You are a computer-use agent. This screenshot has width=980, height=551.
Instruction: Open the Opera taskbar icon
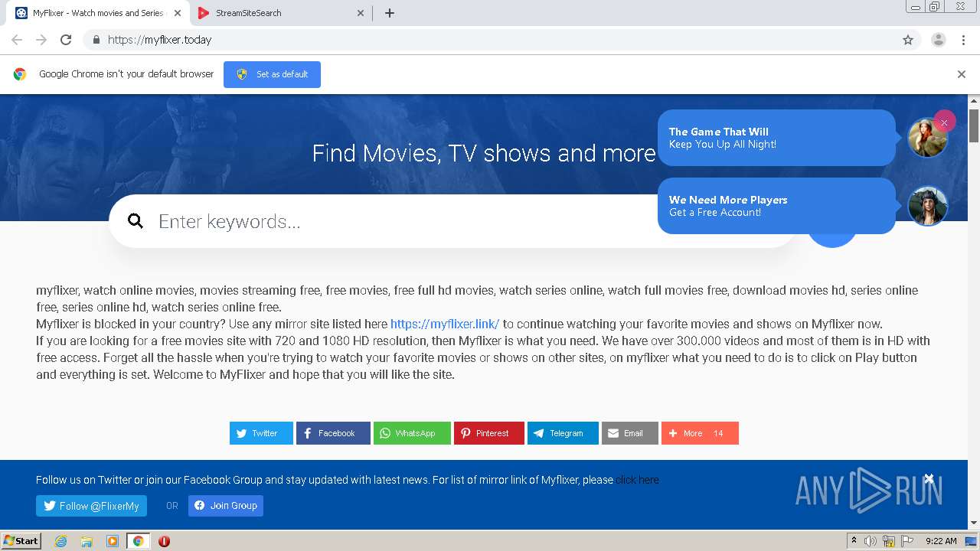(x=164, y=541)
